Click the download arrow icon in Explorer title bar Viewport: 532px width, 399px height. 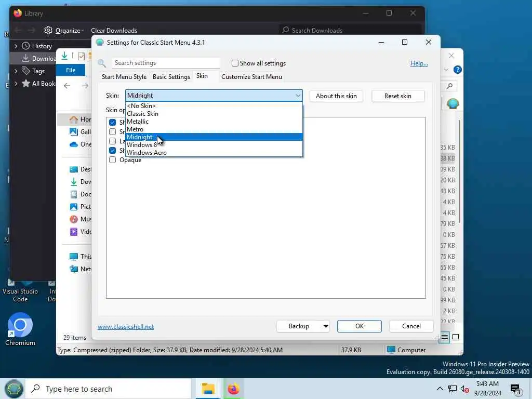click(x=64, y=56)
